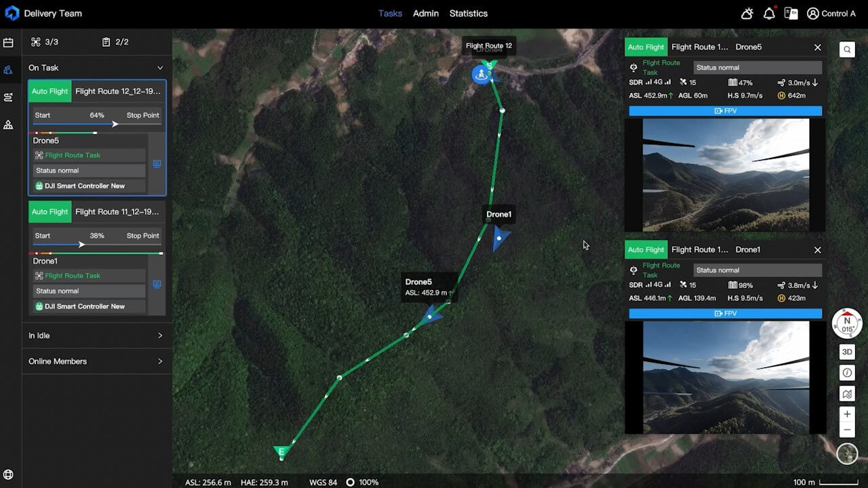The width and height of the screenshot is (868, 488).
Task: Click the map info icon
Action: coord(847,373)
